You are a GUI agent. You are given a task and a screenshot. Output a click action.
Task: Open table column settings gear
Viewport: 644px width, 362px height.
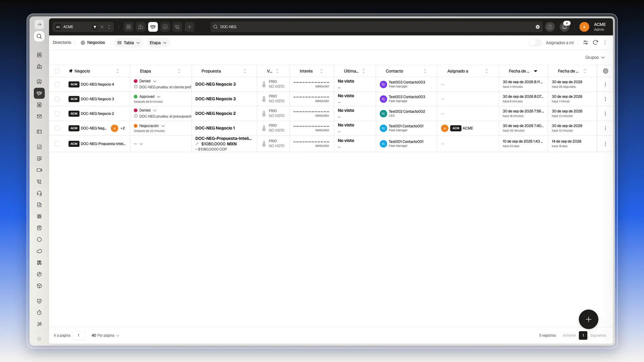click(x=605, y=71)
